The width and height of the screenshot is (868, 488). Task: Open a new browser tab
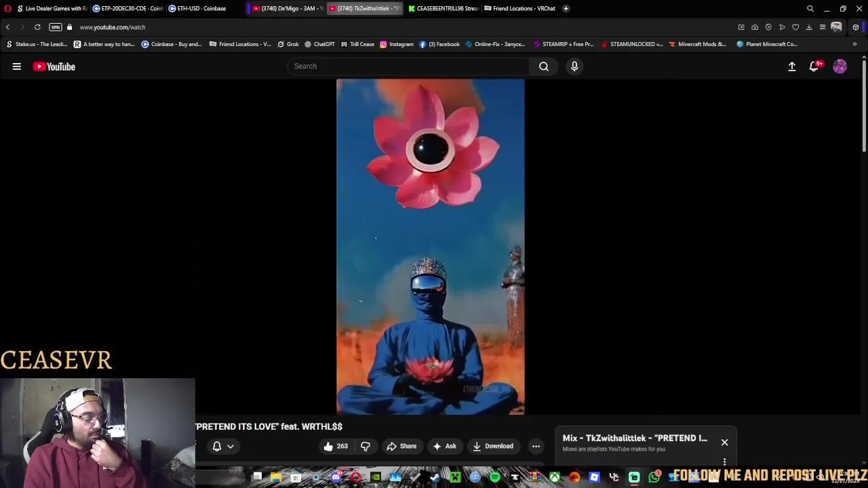(566, 9)
